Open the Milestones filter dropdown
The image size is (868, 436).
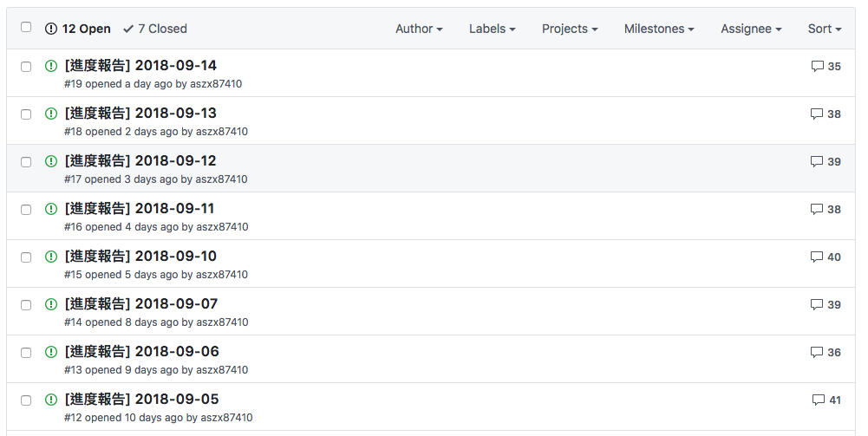point(659,29)
